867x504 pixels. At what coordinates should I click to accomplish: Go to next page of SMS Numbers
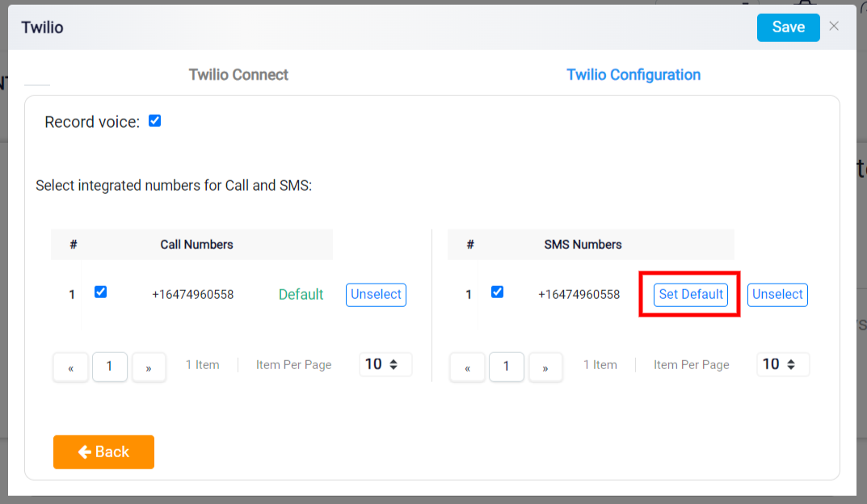[x=545, y=367]
